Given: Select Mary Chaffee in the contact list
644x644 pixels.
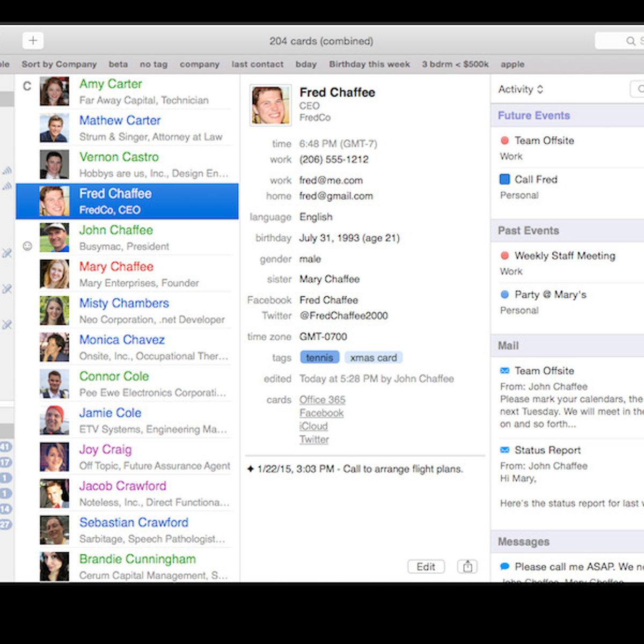Looking at the screenshot, I should pos(116,267).
